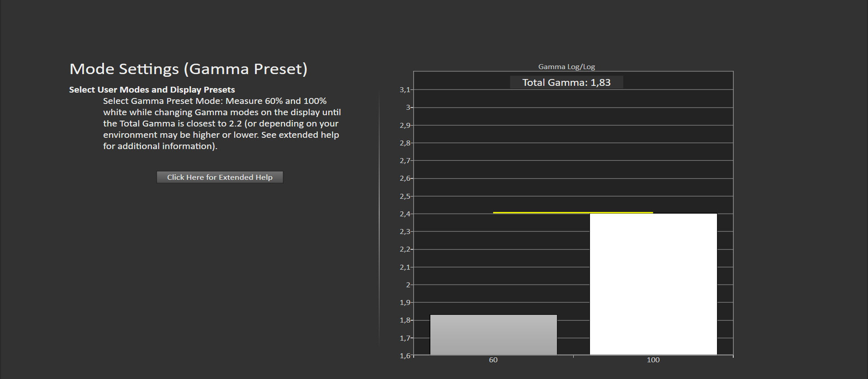Click the 60 x-axis label
The width and height of the screenshot is (868, 379).
coord(493,360)
